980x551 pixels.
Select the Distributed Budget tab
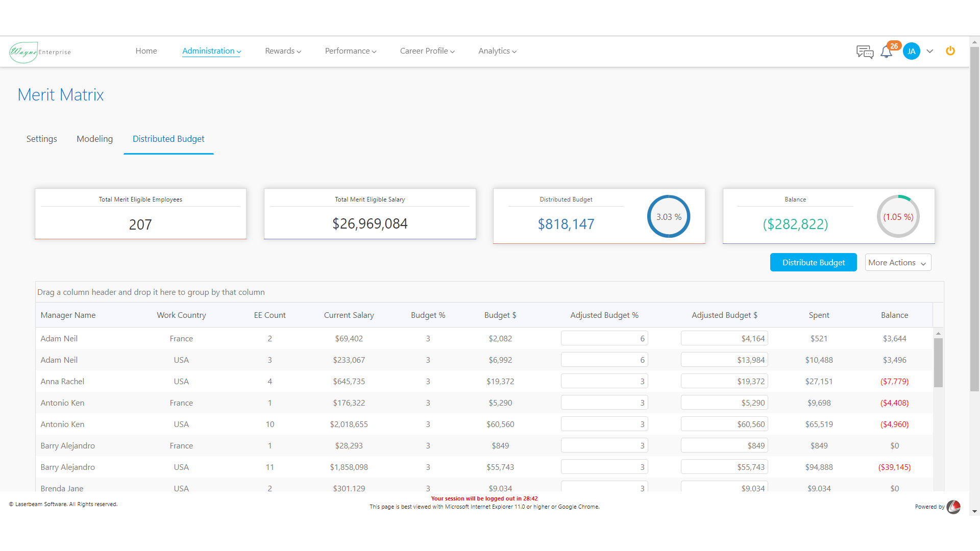point(168,139)
